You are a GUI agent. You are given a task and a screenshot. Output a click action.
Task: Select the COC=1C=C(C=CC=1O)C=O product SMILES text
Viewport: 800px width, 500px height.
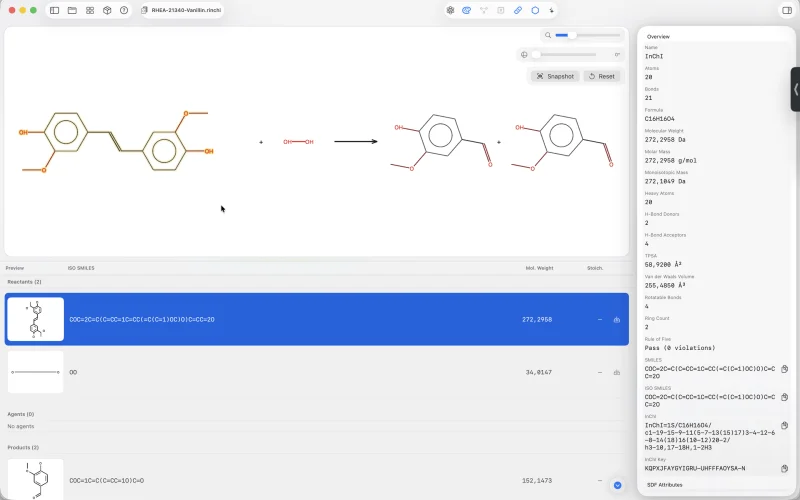click(x=107, y=481)
